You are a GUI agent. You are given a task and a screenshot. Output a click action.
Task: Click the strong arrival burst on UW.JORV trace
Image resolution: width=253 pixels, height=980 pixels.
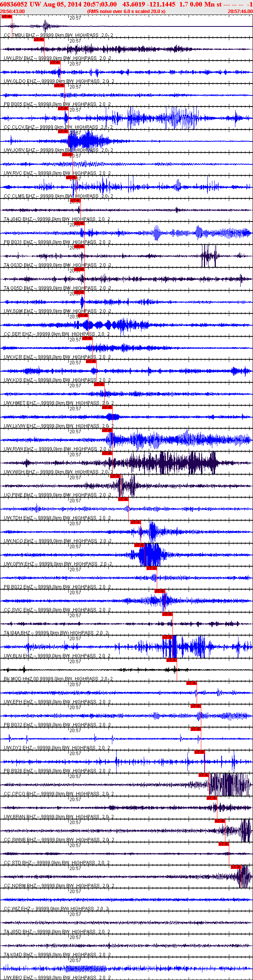click(x=89, y=141)
